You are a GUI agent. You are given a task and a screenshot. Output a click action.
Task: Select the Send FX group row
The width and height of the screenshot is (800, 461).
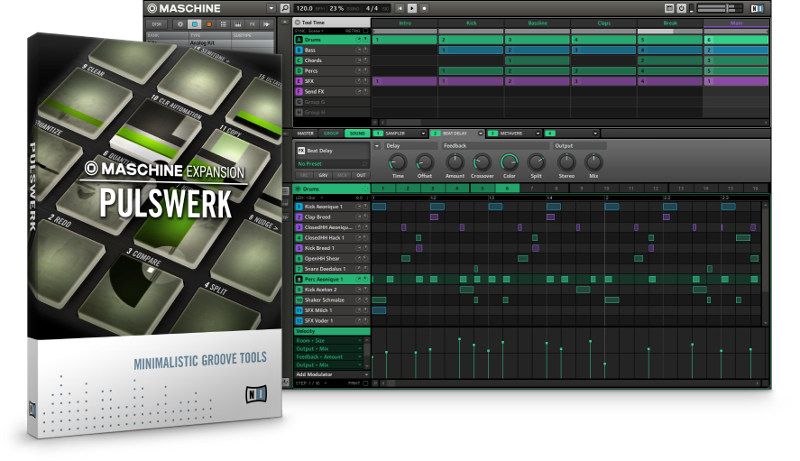(332, 91)
